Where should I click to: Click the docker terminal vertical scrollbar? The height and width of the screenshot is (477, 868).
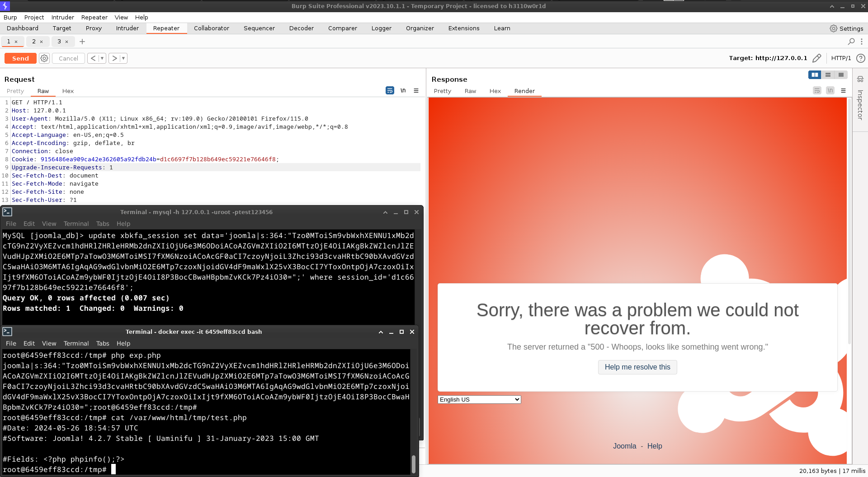click(x=413, y=464)
